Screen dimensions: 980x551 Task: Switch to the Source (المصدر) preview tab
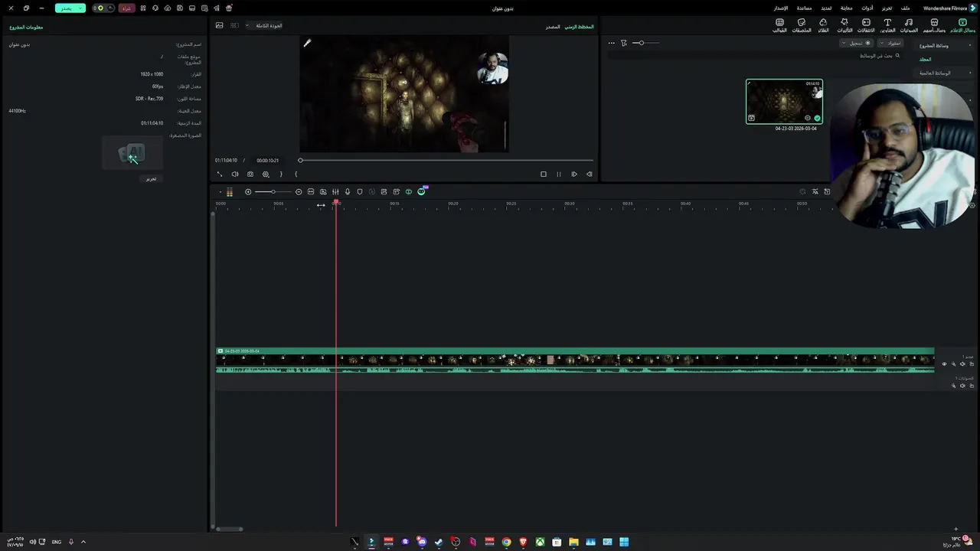(x=553, y=27)
